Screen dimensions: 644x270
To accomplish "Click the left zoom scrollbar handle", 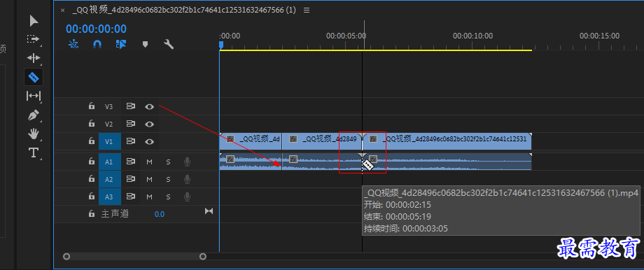I will click(66, 257).
